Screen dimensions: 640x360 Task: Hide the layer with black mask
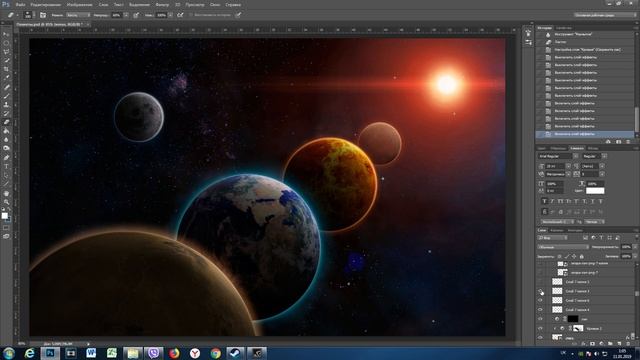(x=540, y=319)
